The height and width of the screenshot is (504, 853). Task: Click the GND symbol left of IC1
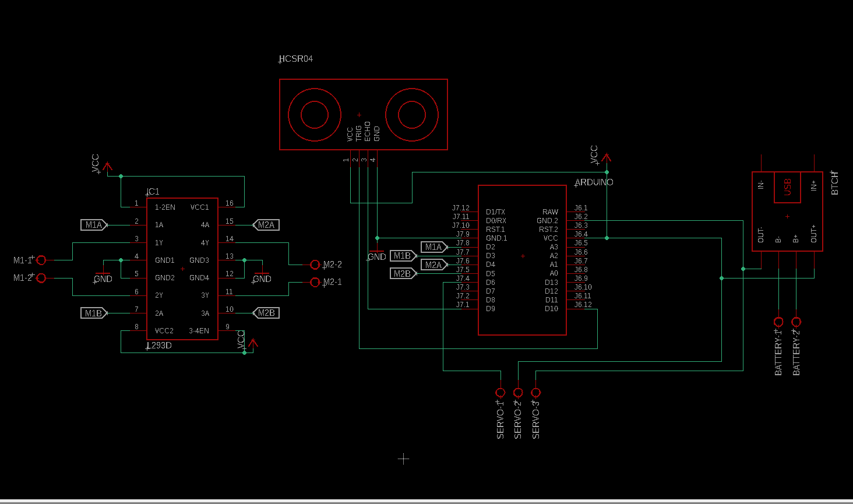[103, 276]
